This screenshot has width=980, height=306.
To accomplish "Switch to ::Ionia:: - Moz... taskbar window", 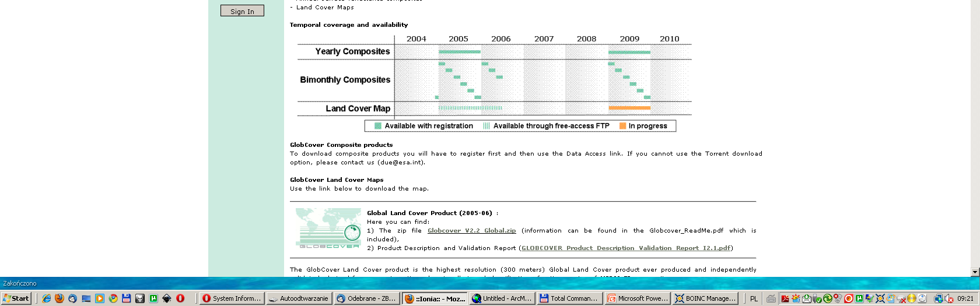I will click(435, 298).
